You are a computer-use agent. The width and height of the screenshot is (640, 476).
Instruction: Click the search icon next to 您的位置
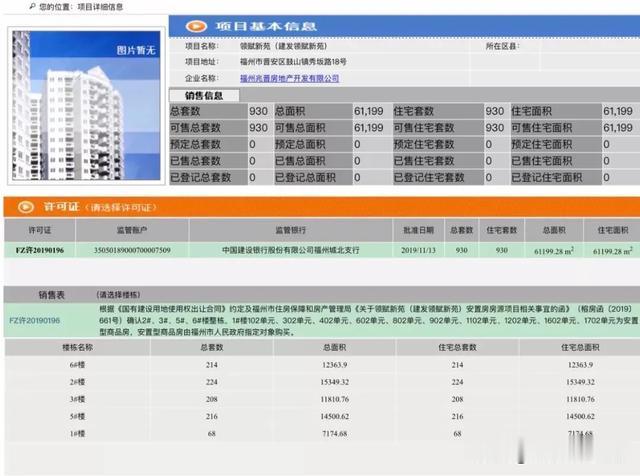point(32,6)
